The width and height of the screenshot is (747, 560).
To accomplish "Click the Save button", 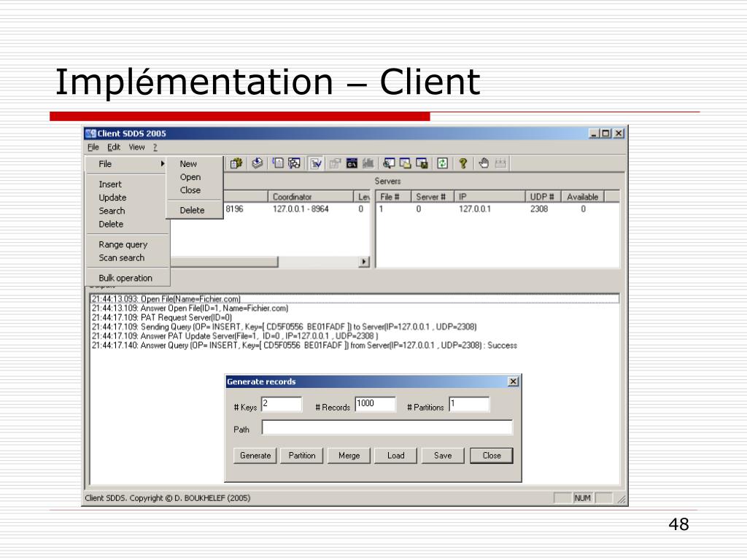I will pos(443,456).
